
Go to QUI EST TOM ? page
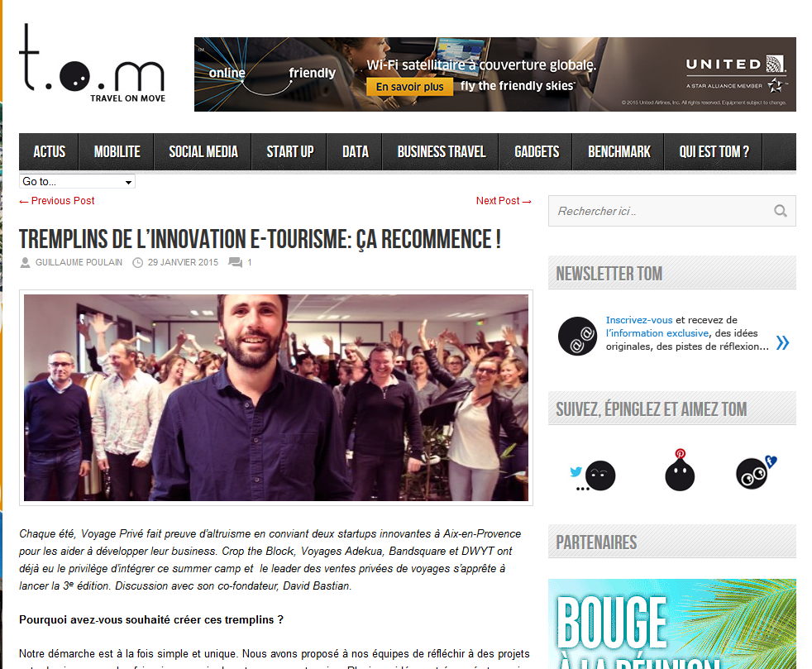click(x=714, y=151)
